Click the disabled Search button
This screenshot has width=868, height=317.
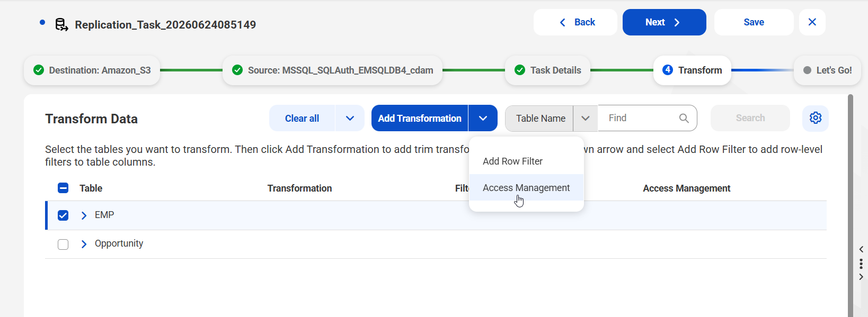point(750,118)
